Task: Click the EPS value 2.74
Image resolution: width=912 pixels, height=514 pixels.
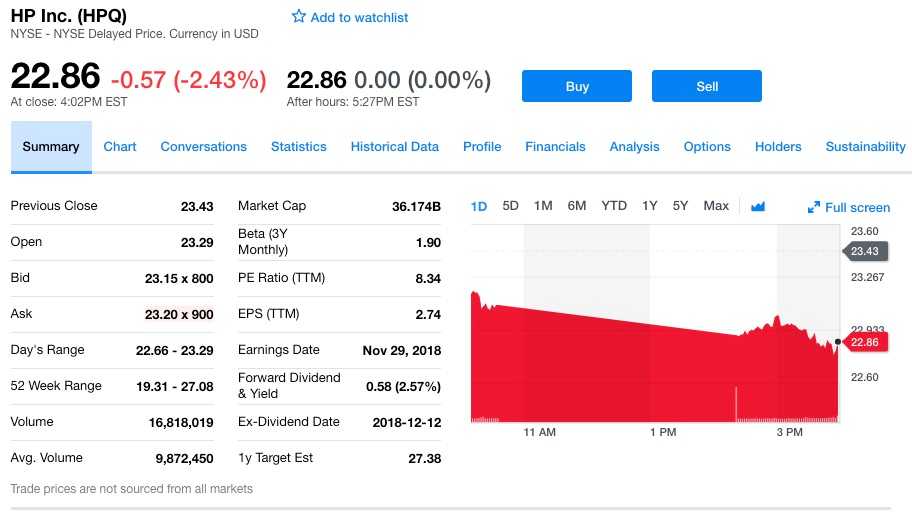Action: 428,315
